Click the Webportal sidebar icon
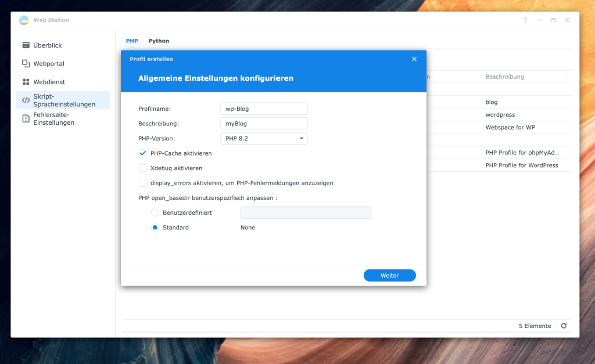Image resolution: width=595 pixels, height=364 pixels. pos(26,64)
